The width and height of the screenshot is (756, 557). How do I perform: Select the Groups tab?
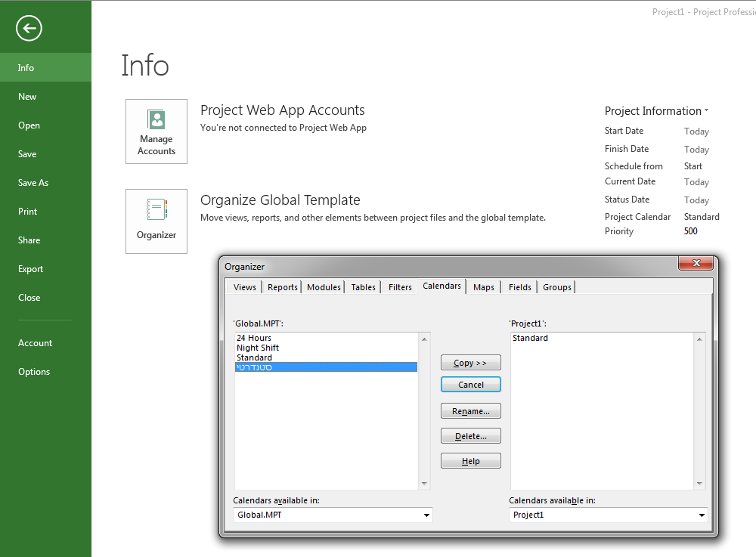[557, 287]
